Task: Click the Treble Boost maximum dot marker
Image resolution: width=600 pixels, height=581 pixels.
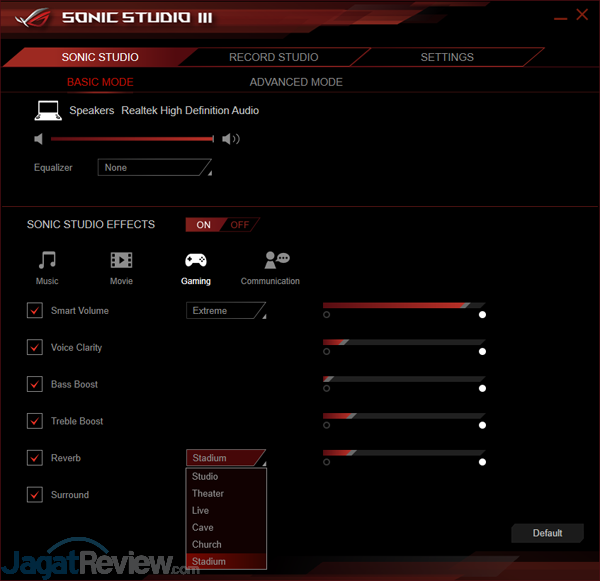Action: tap(482, 425)
